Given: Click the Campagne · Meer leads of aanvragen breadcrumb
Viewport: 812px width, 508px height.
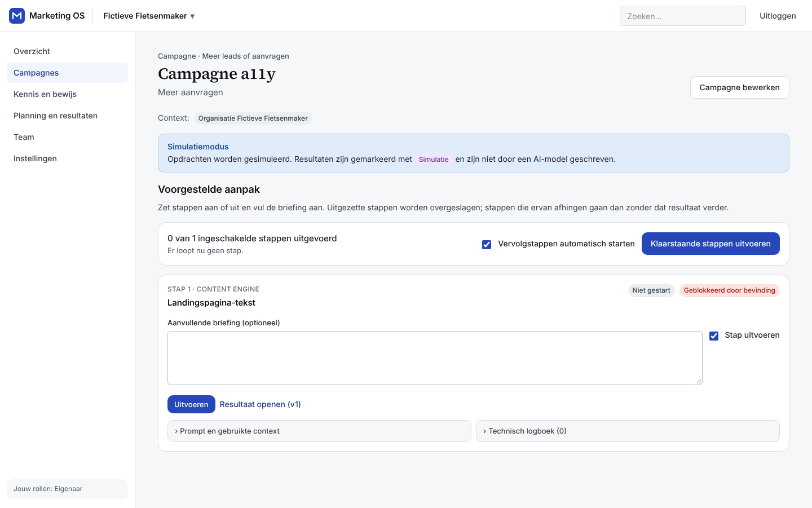Looking at the screenshot, I should point(223,56).
